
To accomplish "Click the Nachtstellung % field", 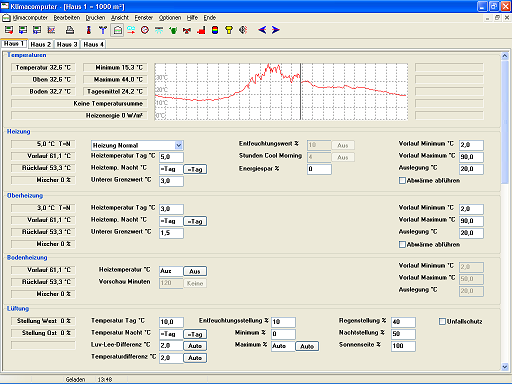I will coord(403,334).
